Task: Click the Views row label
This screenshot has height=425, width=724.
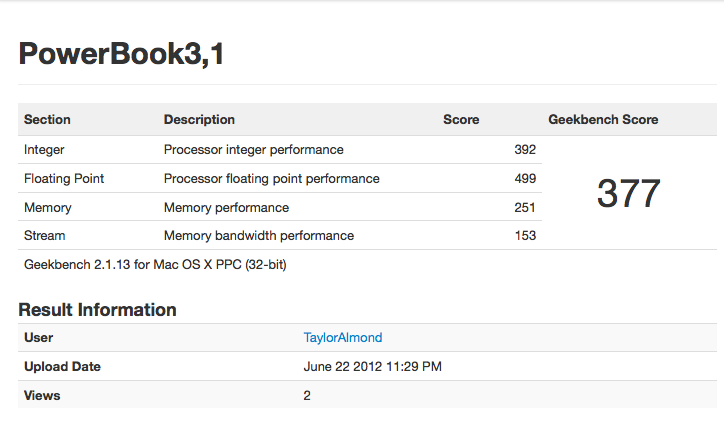Action: pos(42,395)
